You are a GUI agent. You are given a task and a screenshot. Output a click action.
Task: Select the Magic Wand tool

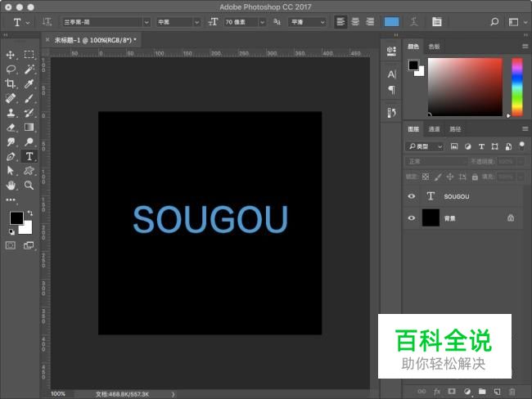coord(29,69)
